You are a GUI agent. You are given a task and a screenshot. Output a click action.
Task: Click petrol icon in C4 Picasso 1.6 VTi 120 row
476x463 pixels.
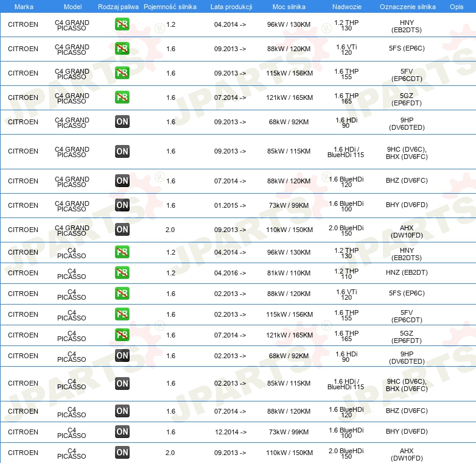click(x=122, y=294)
